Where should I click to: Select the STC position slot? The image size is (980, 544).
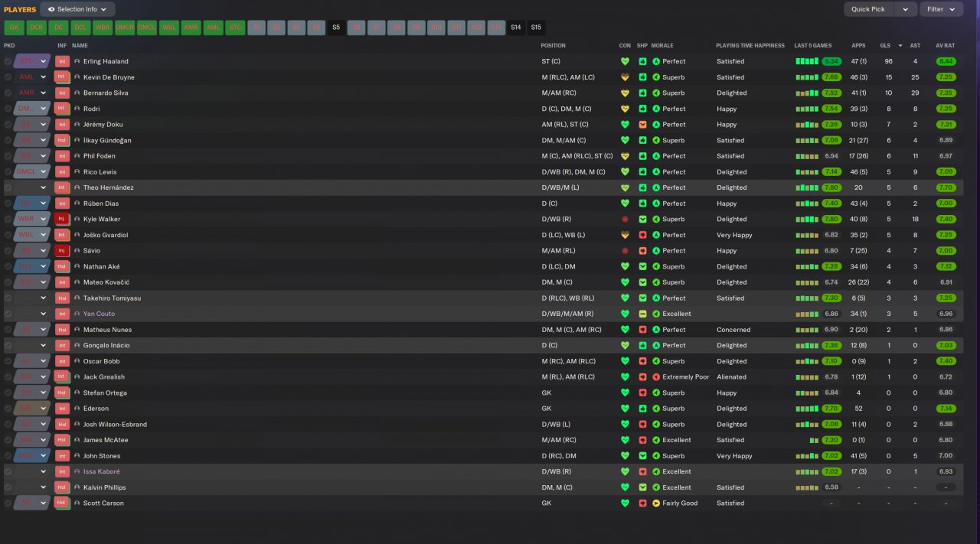click(x=235, y=28)
